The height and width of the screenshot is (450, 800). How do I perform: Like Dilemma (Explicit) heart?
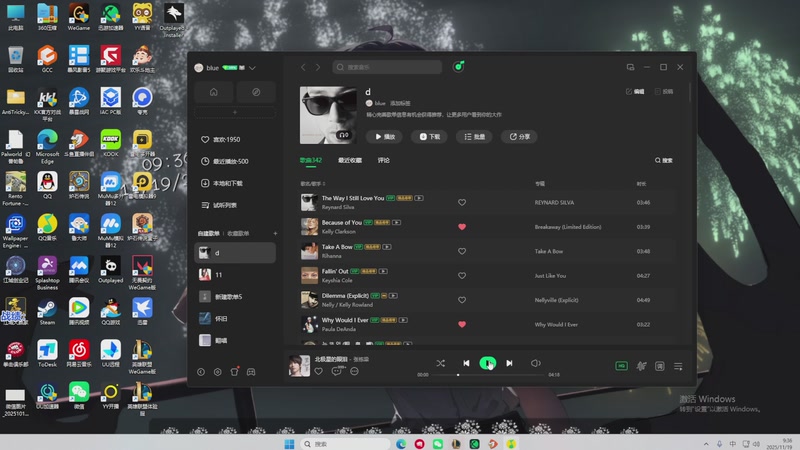(462, 300)
